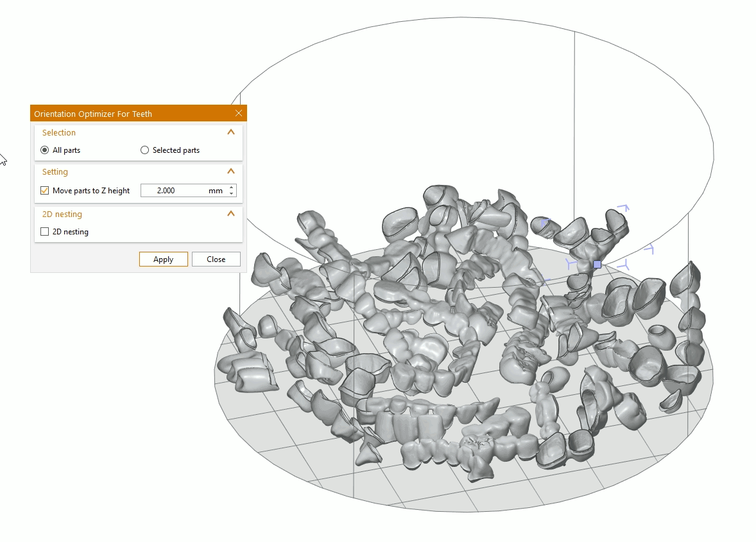The image size is (756, 542).
Task: Click the Selection section header label
Action: pos(59,132)
